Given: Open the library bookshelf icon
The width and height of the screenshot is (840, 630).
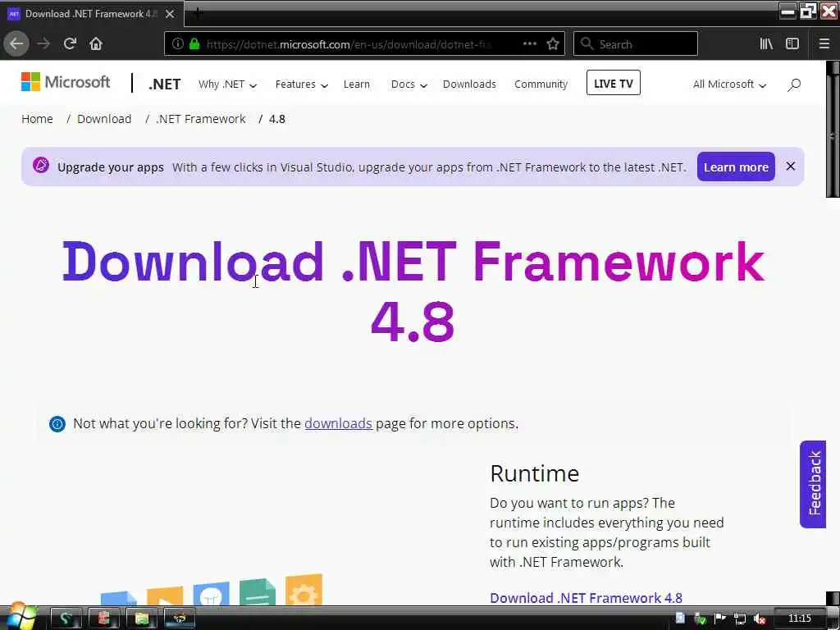Looking at the screenshot, I should pyautogui.click(x=766, y=44).
